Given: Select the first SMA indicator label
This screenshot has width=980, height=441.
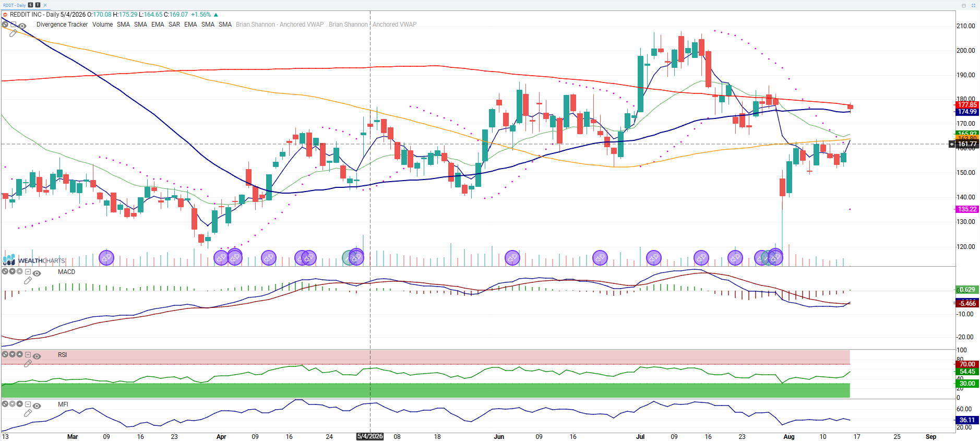Looking at the screenshot, I should pyautogui.click(x=123, y=25).
